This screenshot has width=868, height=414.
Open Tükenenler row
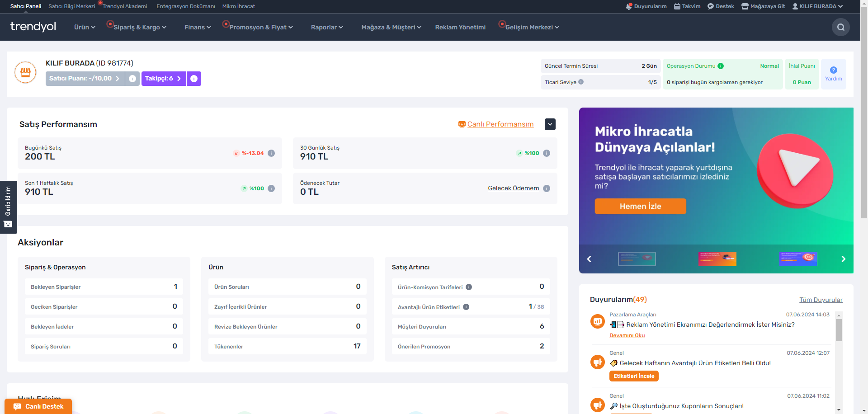288,346
